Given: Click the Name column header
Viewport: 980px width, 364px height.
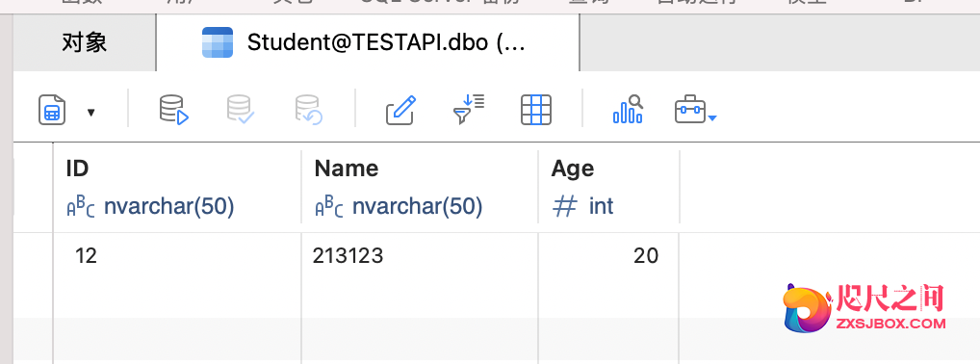Looking at the screenshot, I should coord(420,187).
